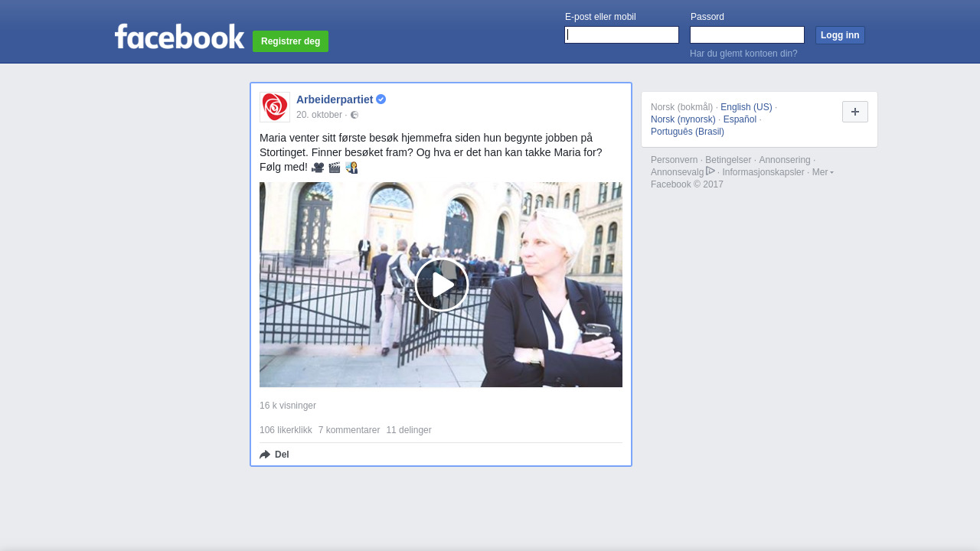
Task: Switch language to Português (Brasil)
Action: 688,132
